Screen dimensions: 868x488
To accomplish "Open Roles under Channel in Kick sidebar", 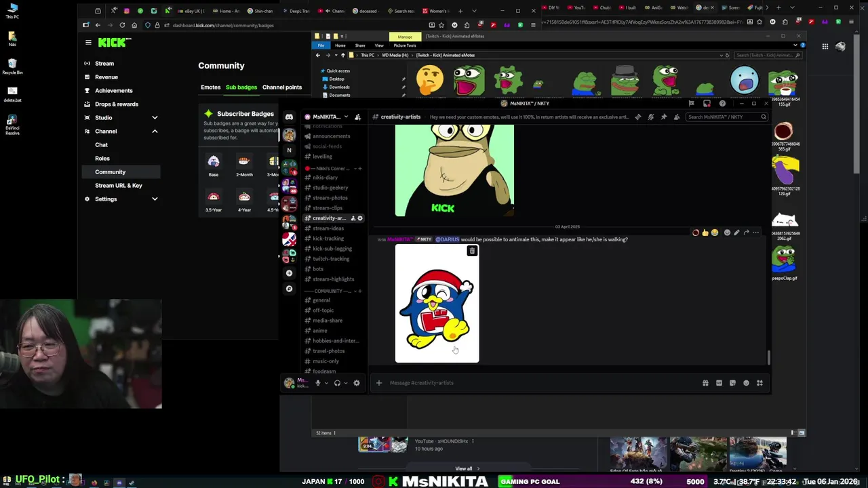I will (102, 158).
